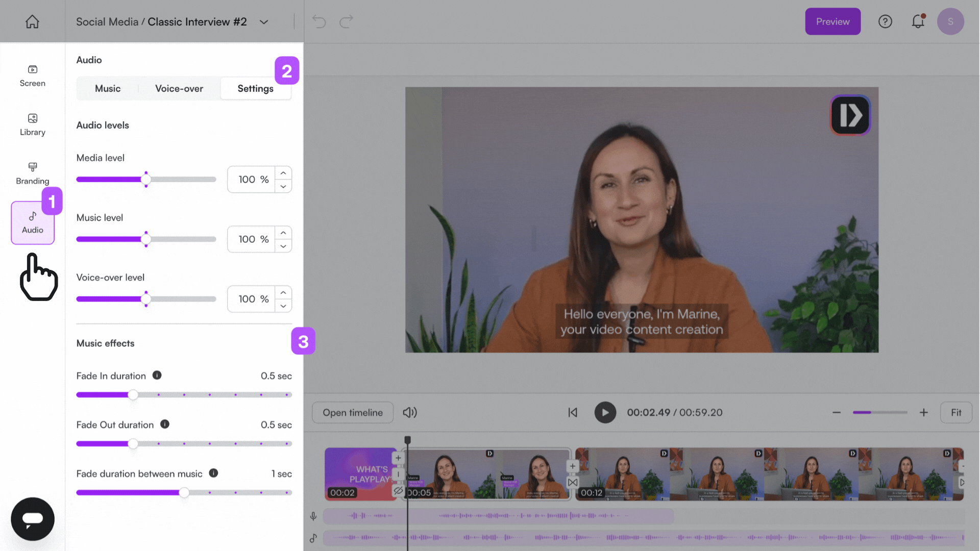The width and height of the screenshot is (980, 551).
Task: Open notifications bell icon
Action: [x=918, y=21]
